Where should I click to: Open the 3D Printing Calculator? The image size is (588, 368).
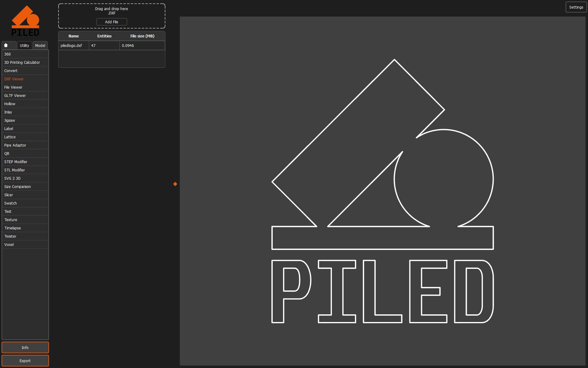[x=25, y=62]
